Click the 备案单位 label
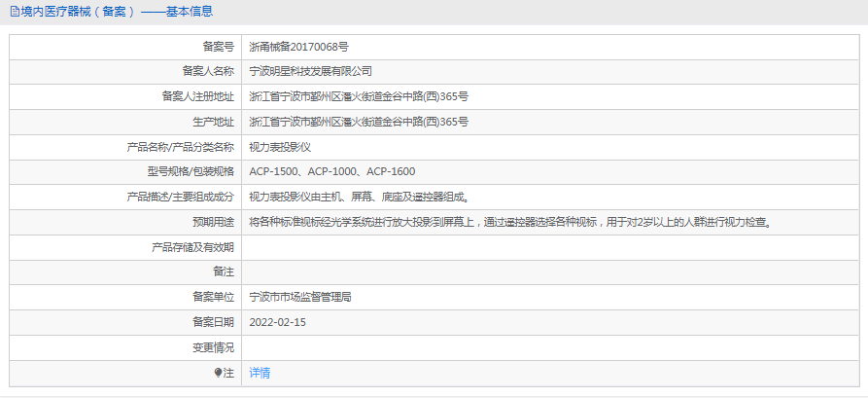This screenshot has width=868, height=398. coord(213,297)
